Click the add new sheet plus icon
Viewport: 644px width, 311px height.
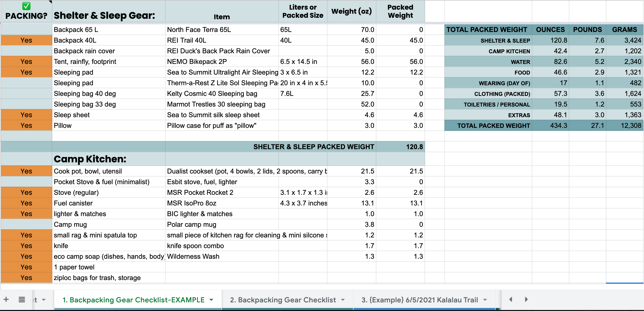pyautogui.click(x=6, y=299)
